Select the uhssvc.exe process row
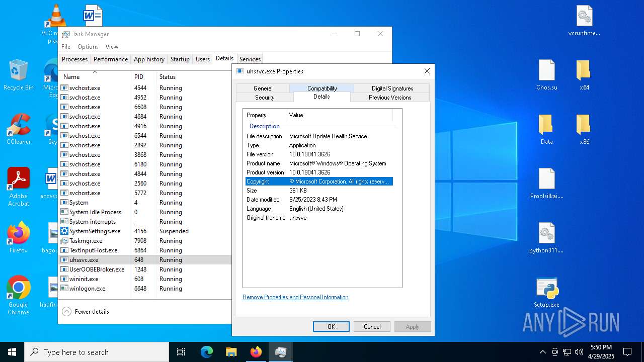This screenshot has height=362, width=644. 145,260
